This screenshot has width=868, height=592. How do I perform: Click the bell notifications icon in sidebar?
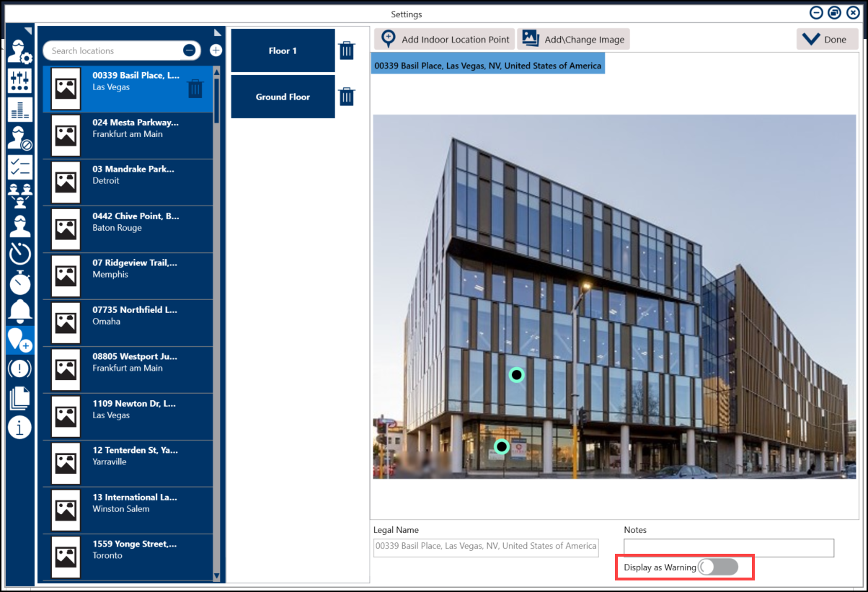point(19,310)
